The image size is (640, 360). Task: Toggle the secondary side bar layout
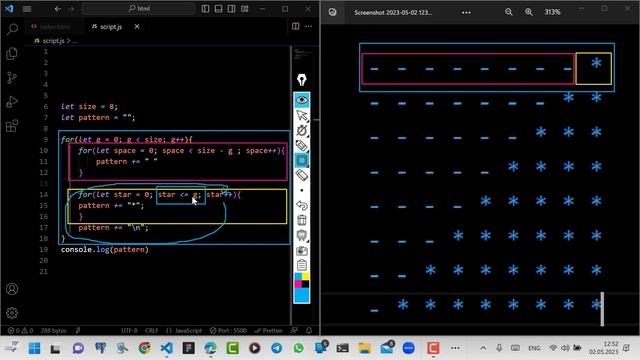[x=231, y=9]
